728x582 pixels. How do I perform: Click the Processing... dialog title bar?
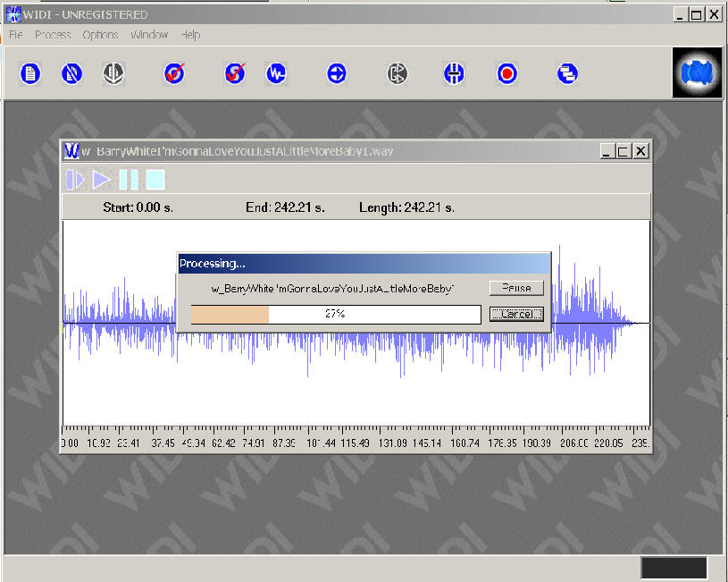click(364, 264)
